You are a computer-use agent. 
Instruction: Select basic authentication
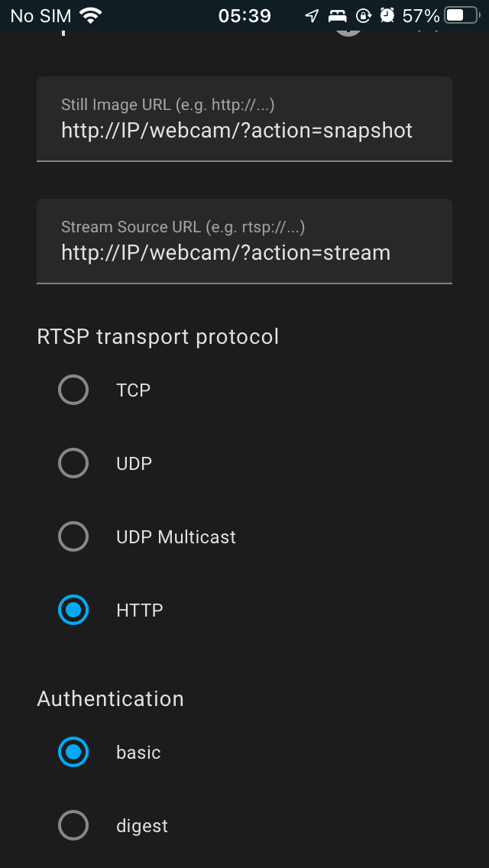pyautogui.click(x=73, y=752)
